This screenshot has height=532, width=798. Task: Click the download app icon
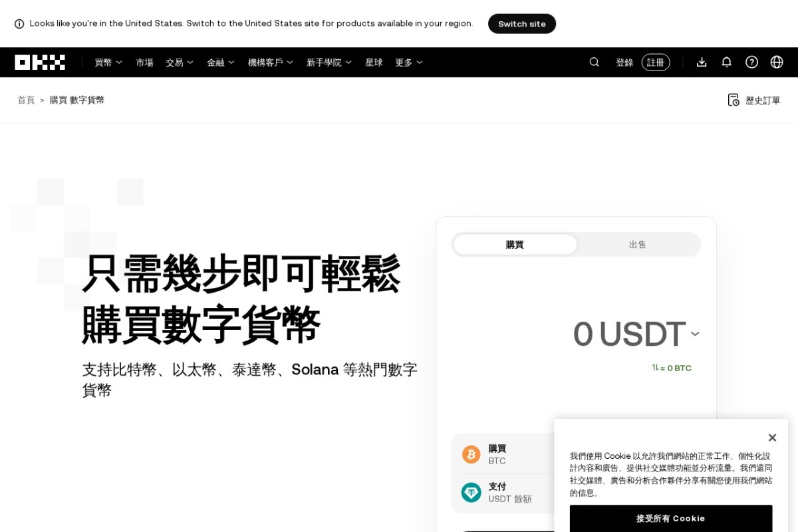click(x=702, y=62)
